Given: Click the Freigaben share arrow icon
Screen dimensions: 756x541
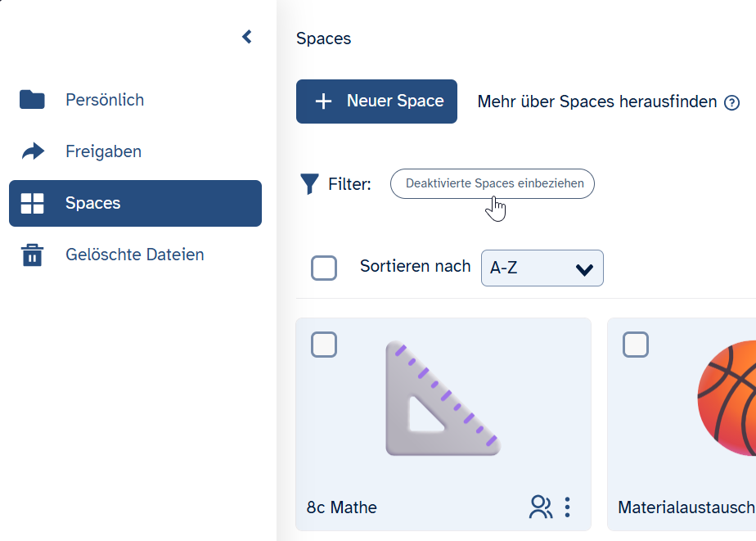Looking at the screenshot, I should pyautogui.click(x=33, y=151).
